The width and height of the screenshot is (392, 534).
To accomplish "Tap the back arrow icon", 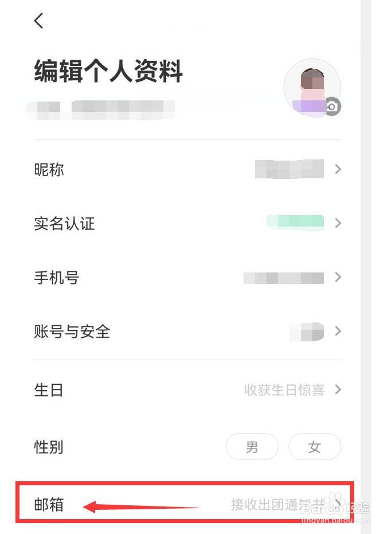I will [x=39, y=21].
